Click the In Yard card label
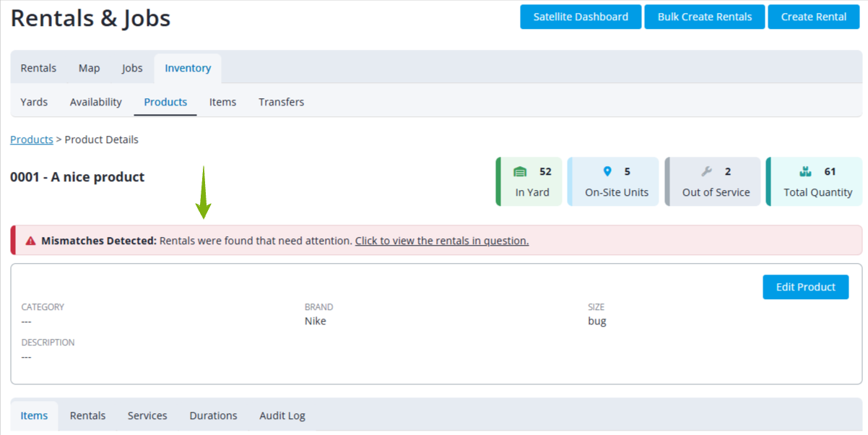 (x=532, y=193)
